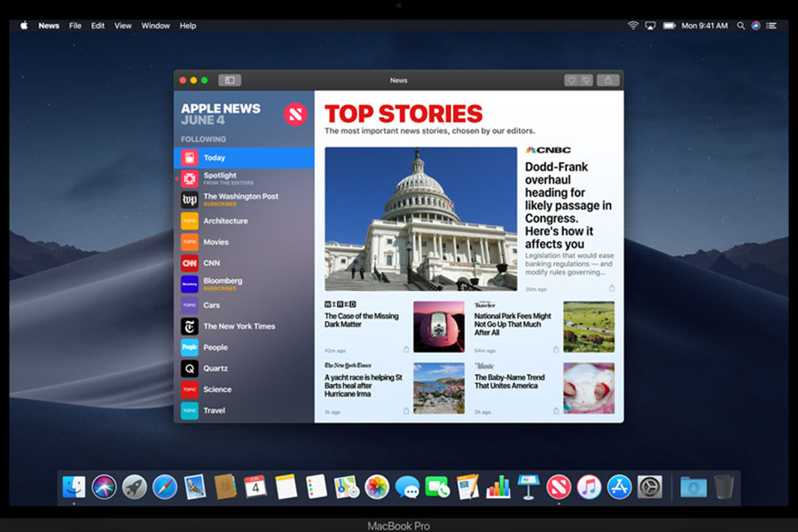The height and width of the screenshot is (532, 798).
Task: Click the Dark Matter telescope thumbnail
Action: 439,327
